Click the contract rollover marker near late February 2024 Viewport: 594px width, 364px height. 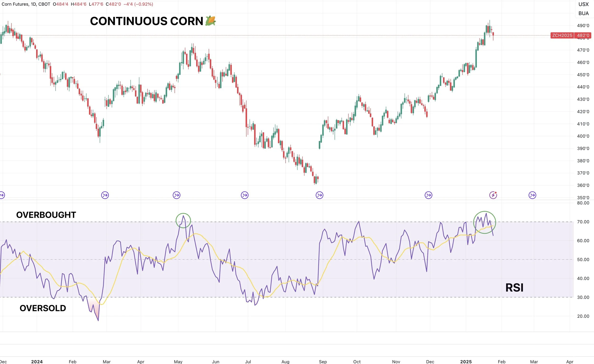(x=105, y=195)
